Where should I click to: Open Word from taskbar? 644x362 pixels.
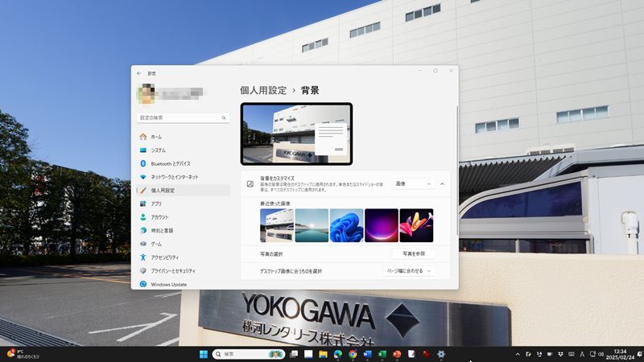pyautogui.click(x=367, y=354)
